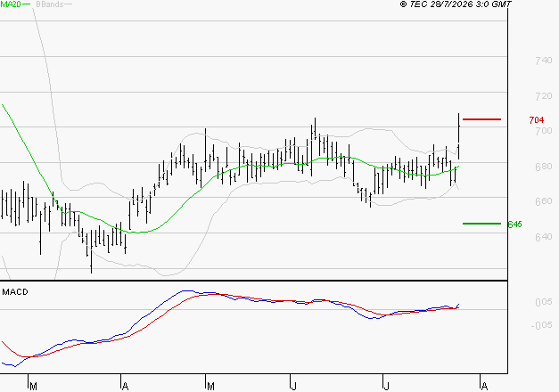The width and height of the screenshot is (559, 392).
Task: Click the MACD panel title
Action: pyautogui.click(x=15, y=292)
